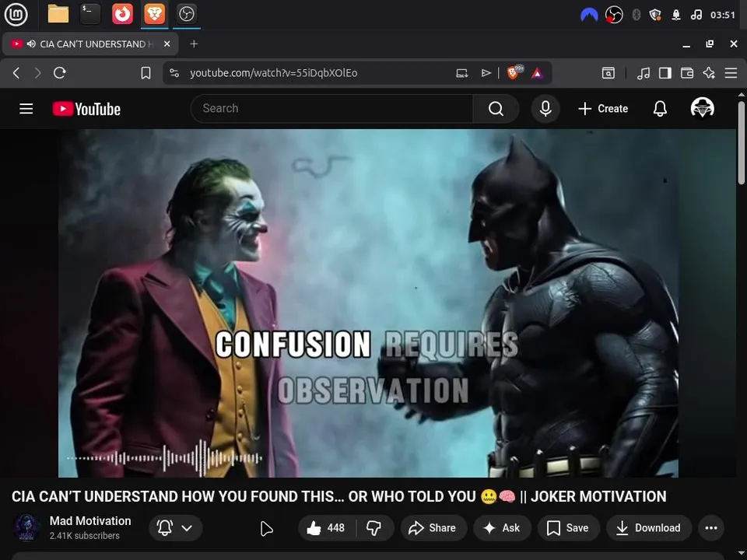
Task: Open the YouTube guide hamburger menu
Action: click(x=26, y=109)
